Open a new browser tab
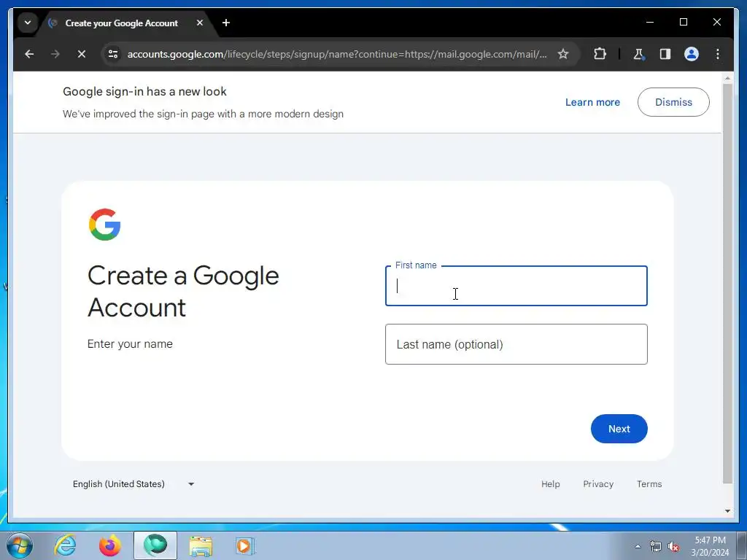This screenshot has width=747, height=560. pos(226,23)
